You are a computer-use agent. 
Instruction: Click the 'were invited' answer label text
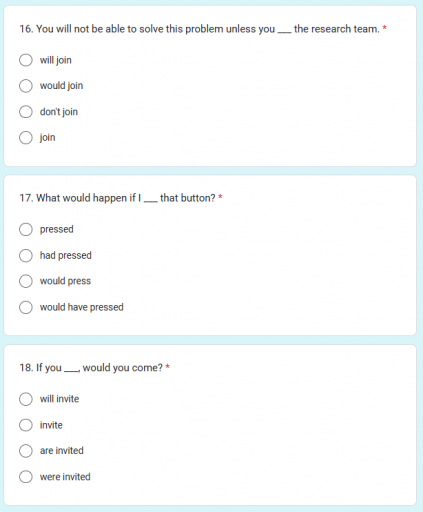[65, 477]
